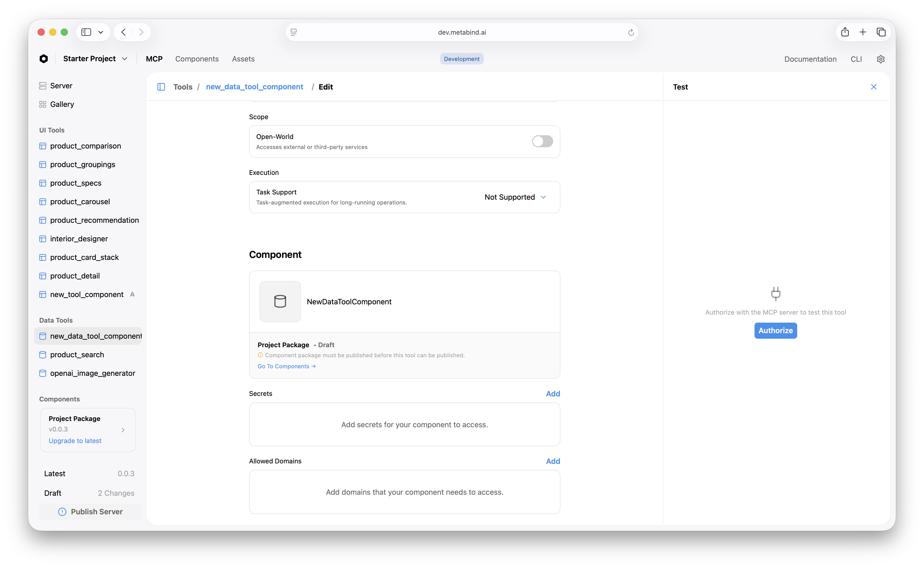Enable the Open-World scope toggle
Screen dimensions: 924x568
click(x=542, y=141)
